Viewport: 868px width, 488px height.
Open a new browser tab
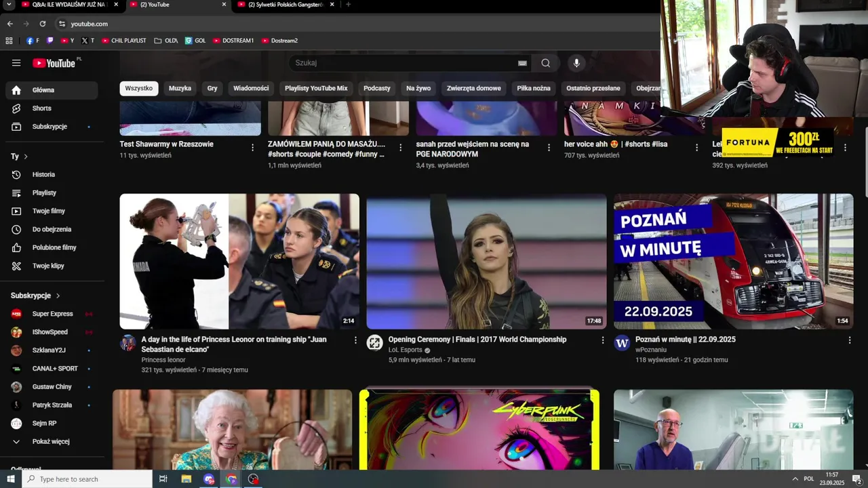pyautogui.click(x=349, y=5)
